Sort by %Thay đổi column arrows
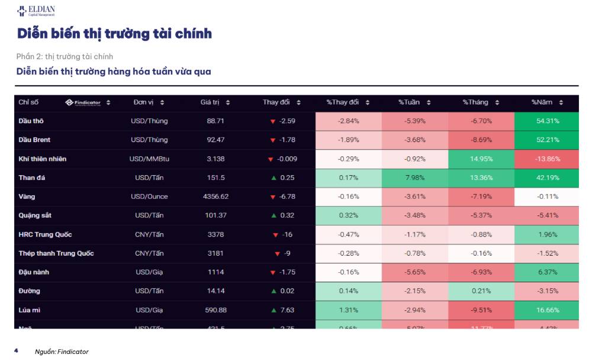 click(368, 102)
